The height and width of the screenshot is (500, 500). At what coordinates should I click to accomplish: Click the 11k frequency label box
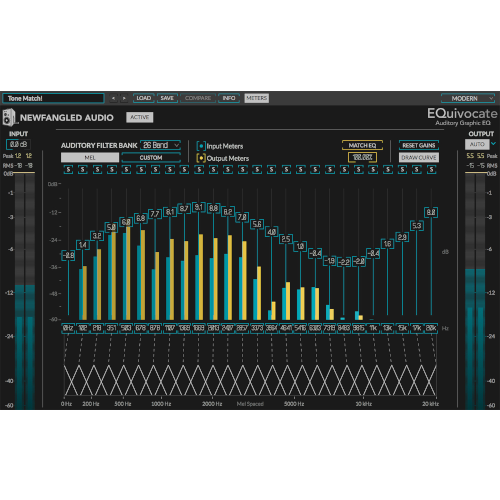click(x=373, y=328)
